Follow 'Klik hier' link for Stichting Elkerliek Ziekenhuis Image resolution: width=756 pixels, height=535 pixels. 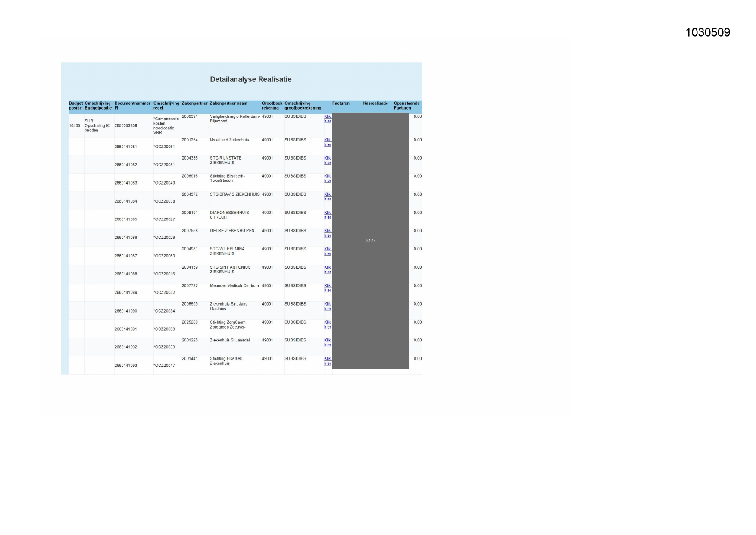(x=328, y=361)
